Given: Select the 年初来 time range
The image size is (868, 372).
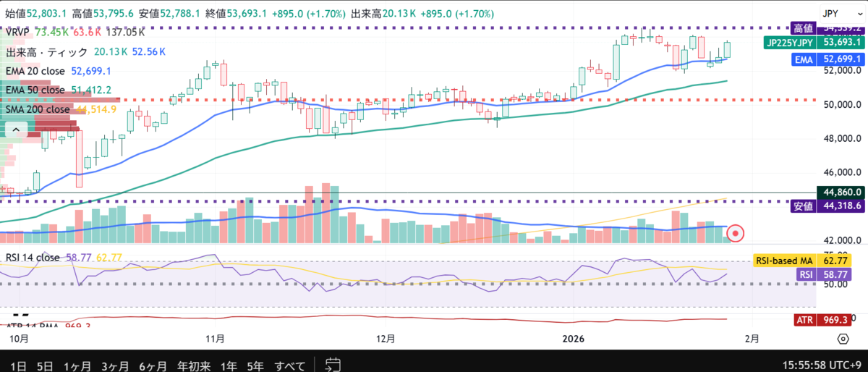Looking at the screenshot, I should (x=193, y=365).
